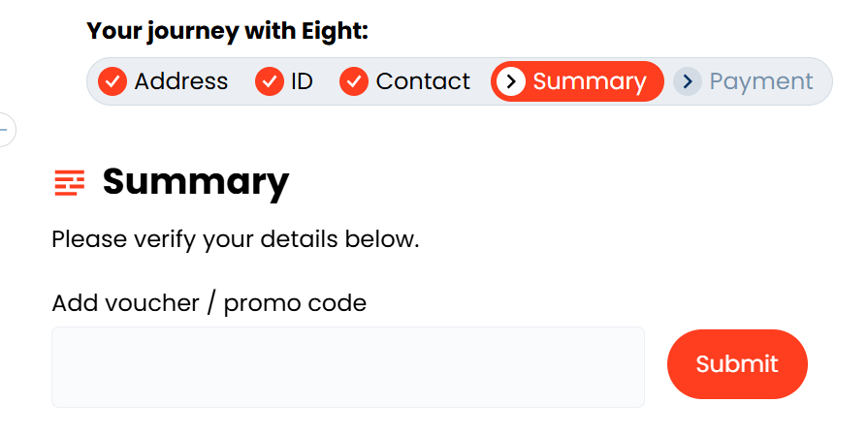This screenshot has width=868, height=434.
Task: Click the "Add voucher / promo code" label
Action: 209,303
